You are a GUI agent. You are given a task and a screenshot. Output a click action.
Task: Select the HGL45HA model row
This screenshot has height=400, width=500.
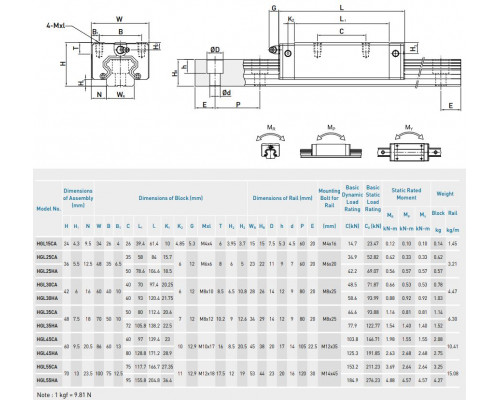coord(248,353)
